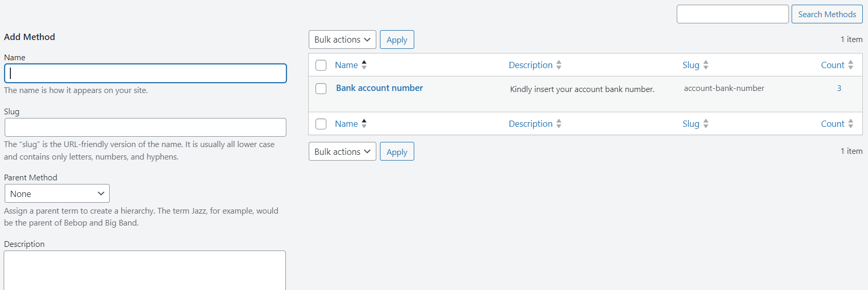
Task: Click footer Slug column sort arrows
Action: [x=706, y=124]
